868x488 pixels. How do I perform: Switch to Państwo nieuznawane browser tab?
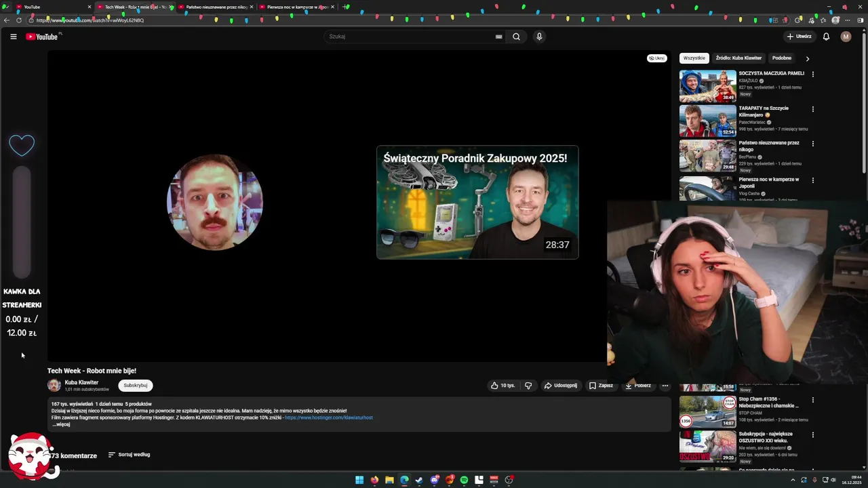(216, 7)
